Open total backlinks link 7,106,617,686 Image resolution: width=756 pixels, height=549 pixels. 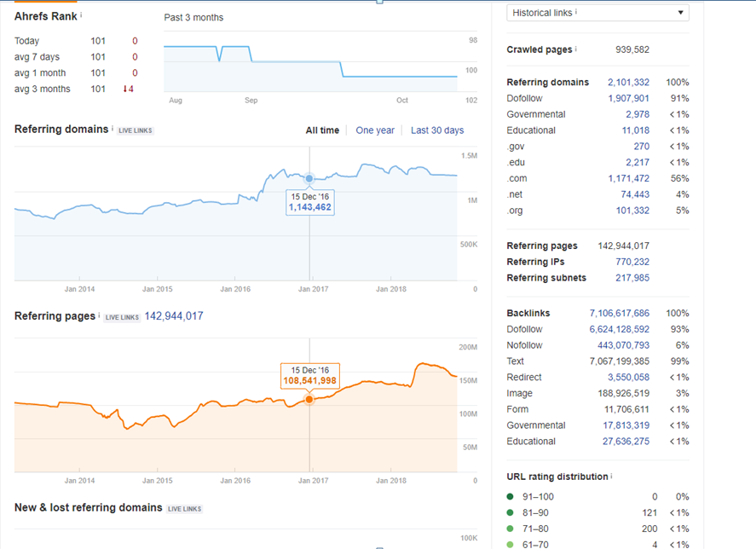(x=619, y=313)
